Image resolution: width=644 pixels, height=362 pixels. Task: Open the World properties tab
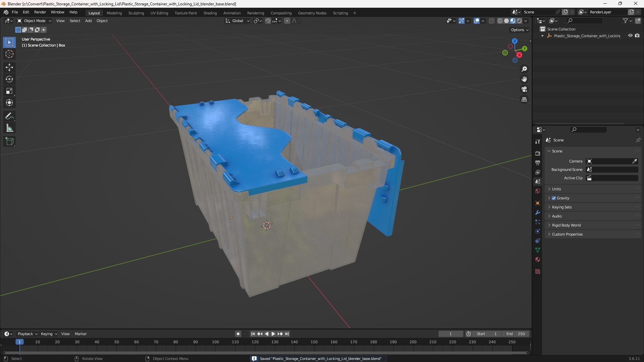point(538,191)
